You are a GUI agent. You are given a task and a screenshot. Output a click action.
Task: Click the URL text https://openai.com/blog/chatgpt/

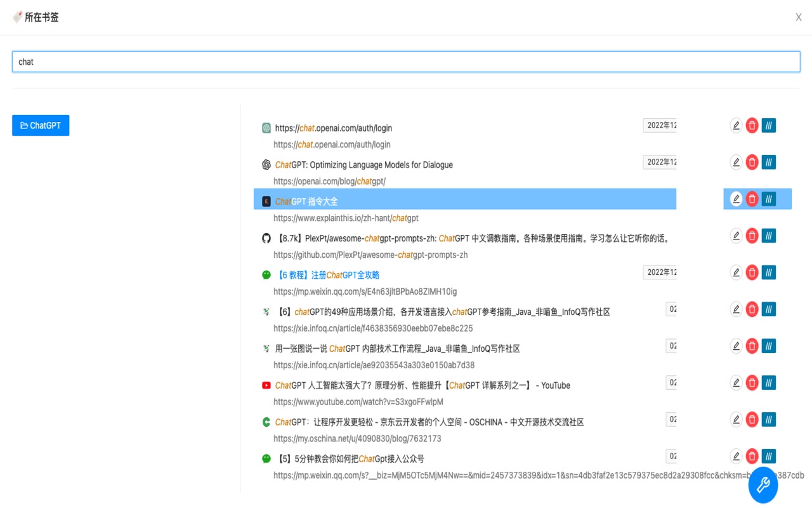point(330,182)
